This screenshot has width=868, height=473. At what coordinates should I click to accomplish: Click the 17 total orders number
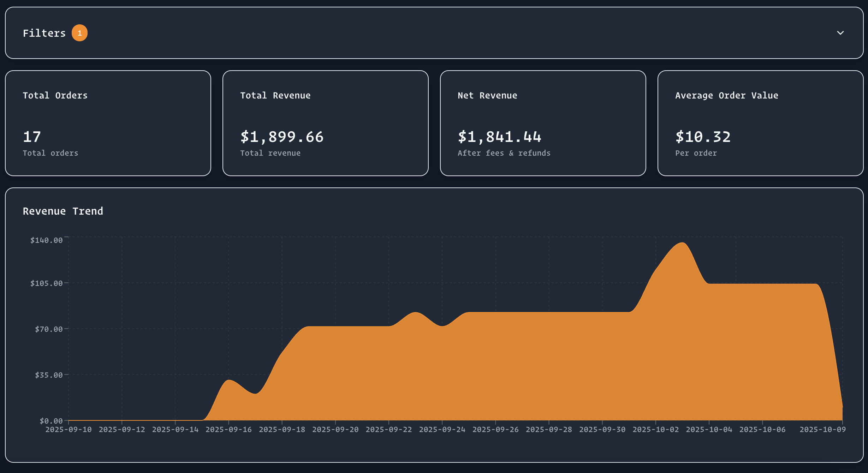pyautogui.click(x=31, y=137)
